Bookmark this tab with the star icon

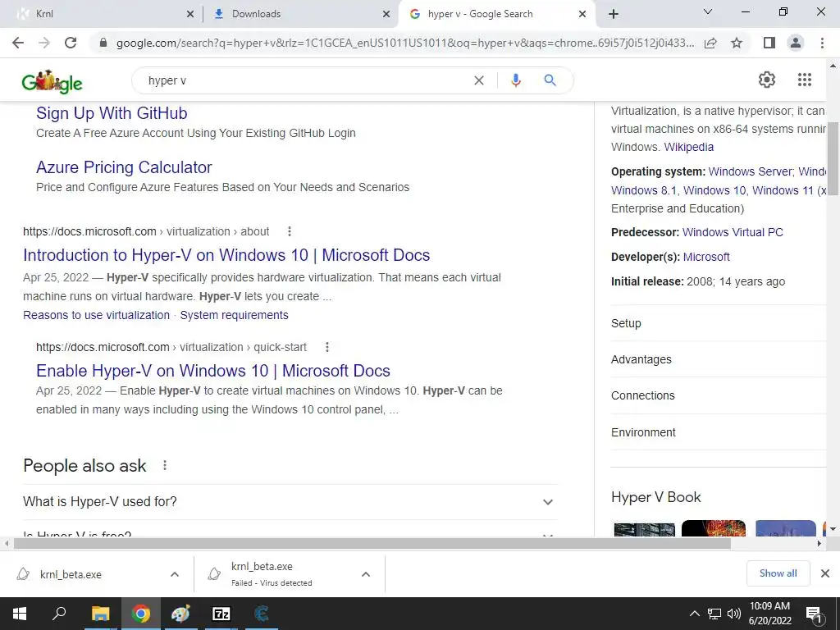tap(737, 43)
